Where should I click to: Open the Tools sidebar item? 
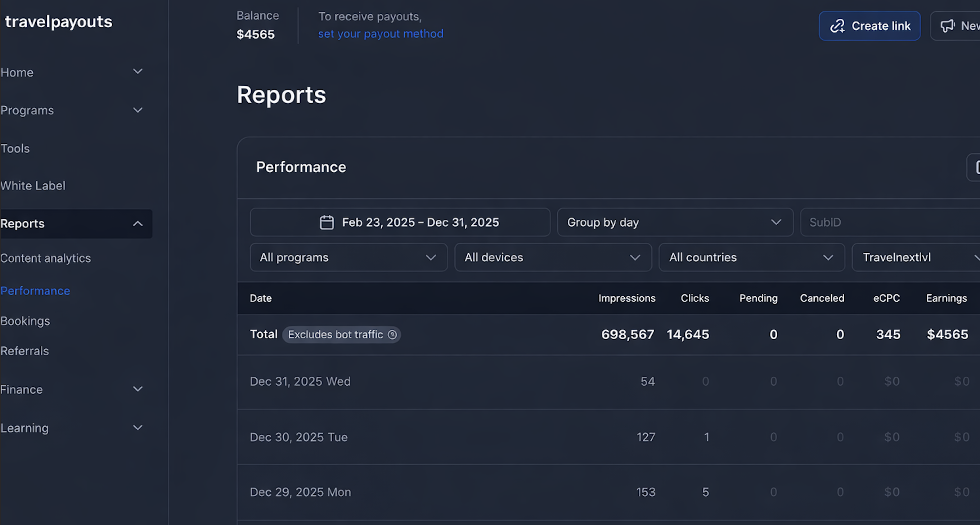(x=15, y=148)
